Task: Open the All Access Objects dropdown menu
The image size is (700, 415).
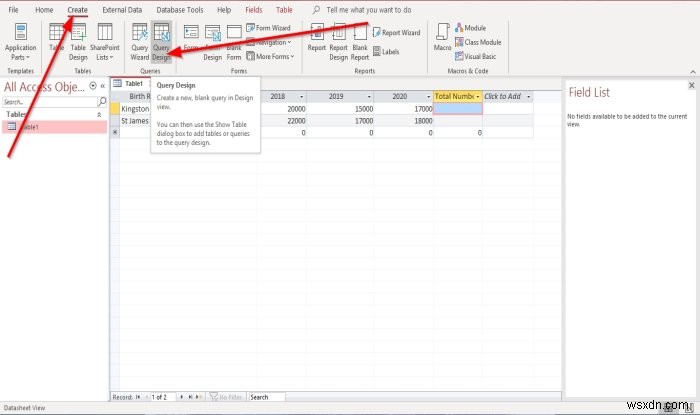Action: pyautogui.click(x=93, y=86)
